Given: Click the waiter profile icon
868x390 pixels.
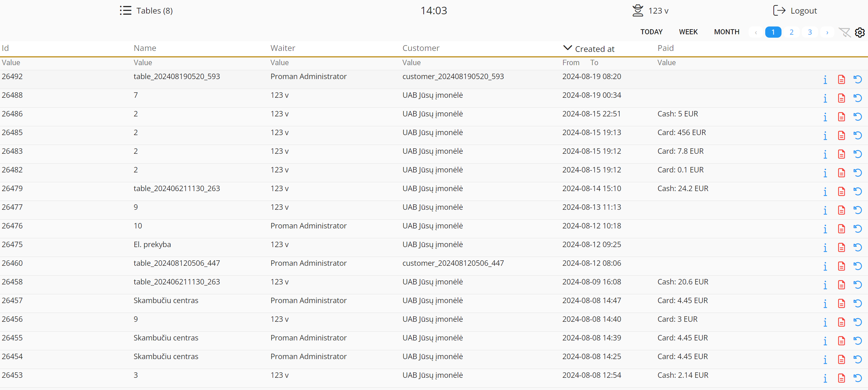Looking at the screenshot, I should [638, 11].
